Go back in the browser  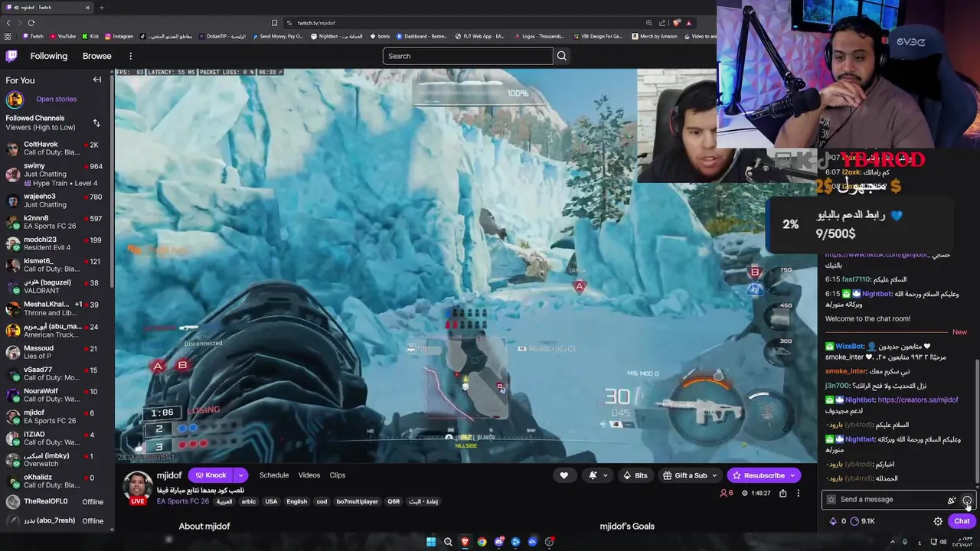point(8,23)
